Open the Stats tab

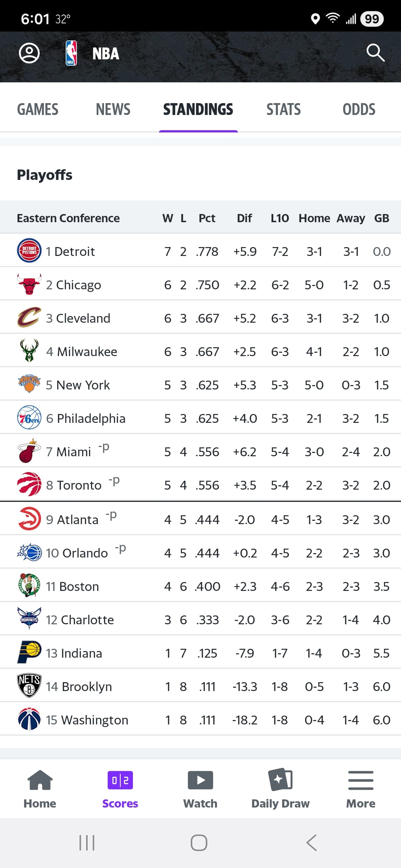tap(284, 109)
